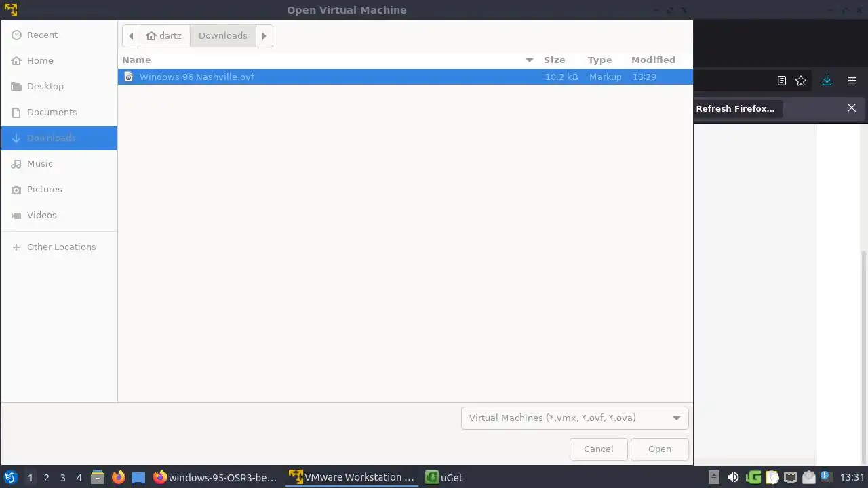Click the show desktop icon on taskbar
Image resolution: width=868 pixels, height=488 pixels.
pos(138,477)
